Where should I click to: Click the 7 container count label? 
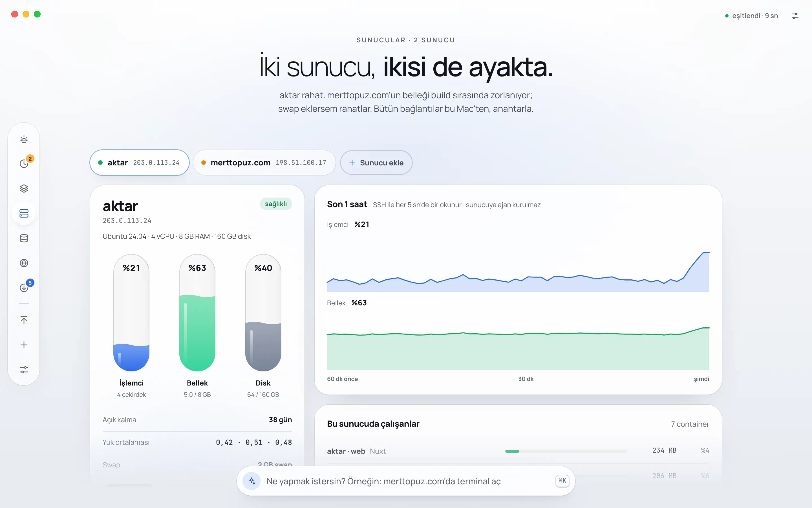point(690,424)
